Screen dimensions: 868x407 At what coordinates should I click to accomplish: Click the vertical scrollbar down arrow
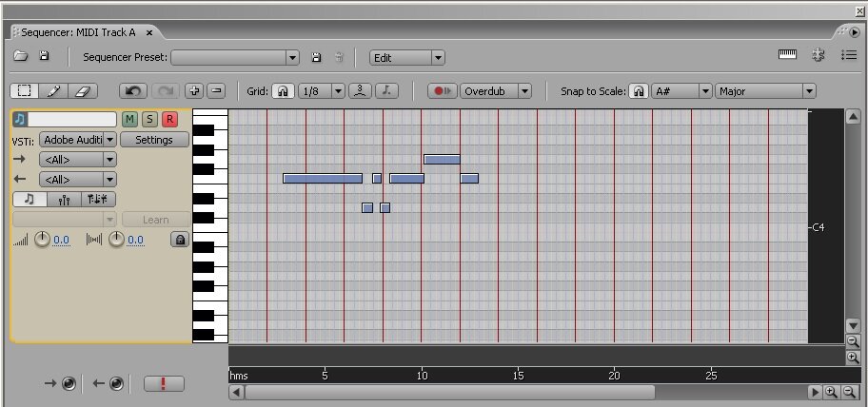[x=853, y=325]
